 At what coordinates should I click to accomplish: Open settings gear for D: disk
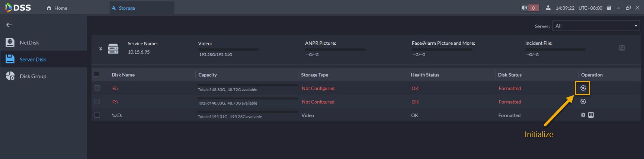tap(583, 115)
